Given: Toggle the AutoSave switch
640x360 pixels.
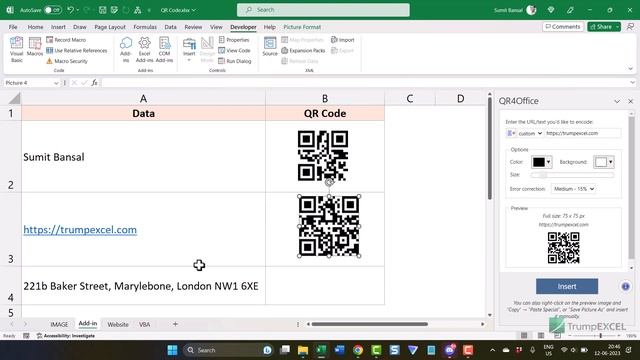Looking at the screenshot, I should 53,10.
